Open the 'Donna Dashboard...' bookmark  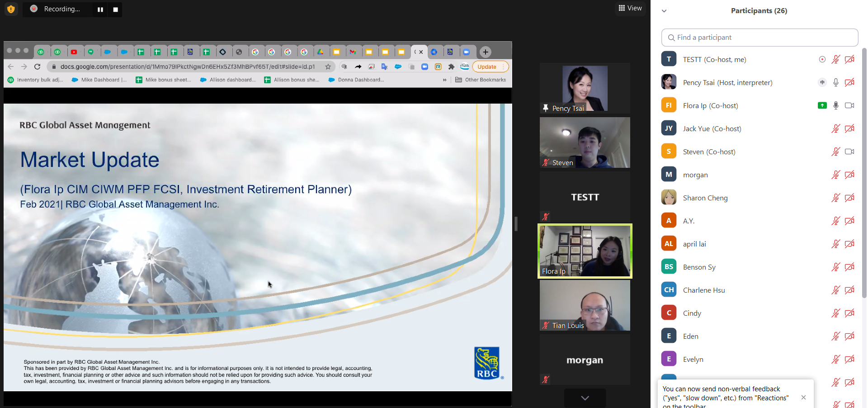tap(356, 80)
